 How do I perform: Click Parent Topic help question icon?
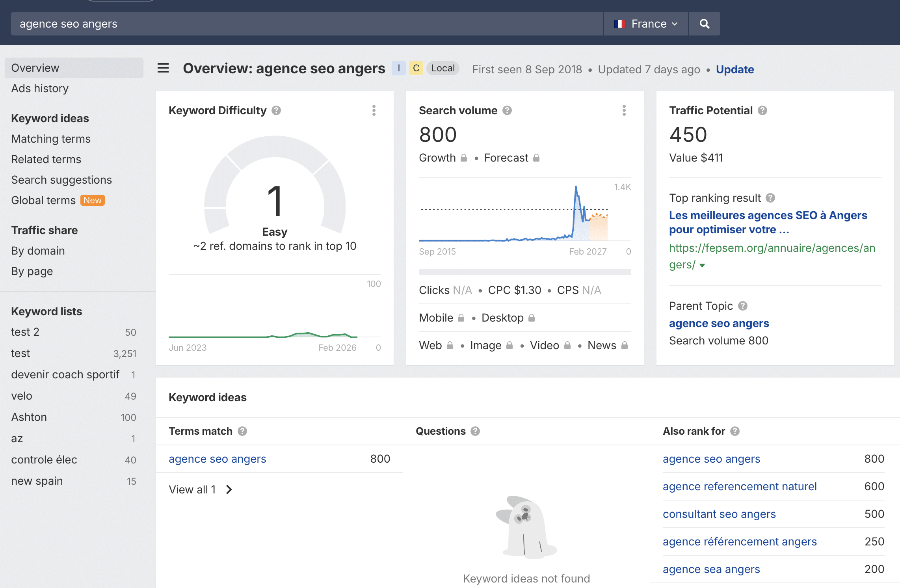click(743, 306)
